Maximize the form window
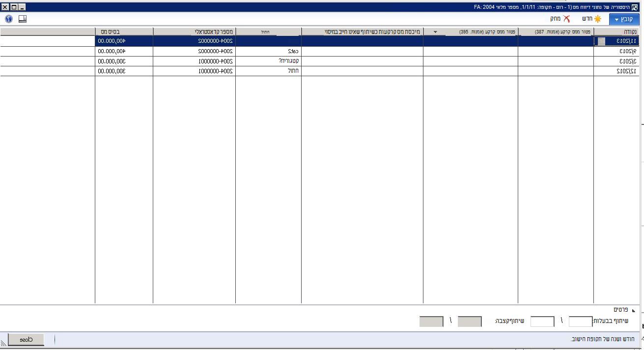This screenshot has width=644, height=350. click(x=14, y=7)
